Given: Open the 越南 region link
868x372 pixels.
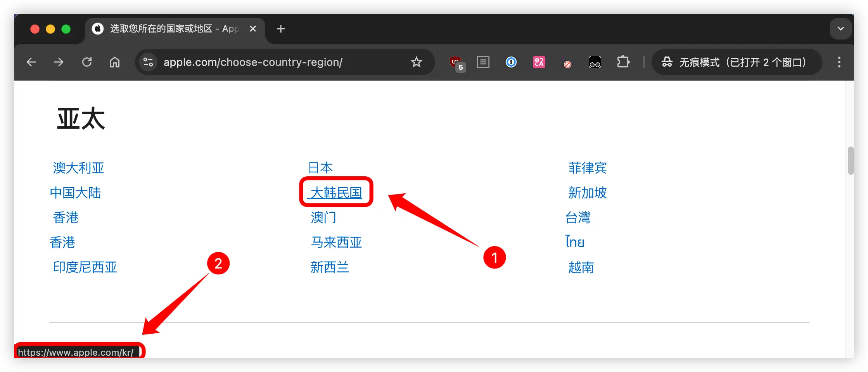Looking at the screenshot, I should point(581,267).
